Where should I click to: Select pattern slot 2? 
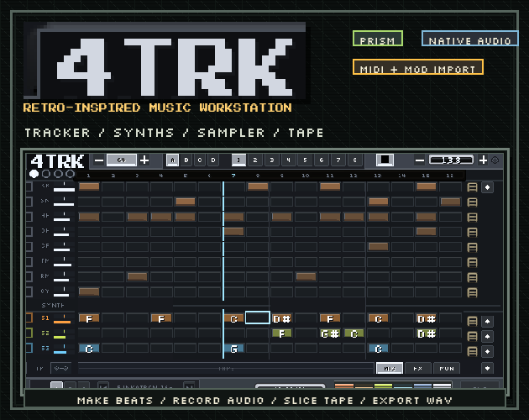point(255,160)
